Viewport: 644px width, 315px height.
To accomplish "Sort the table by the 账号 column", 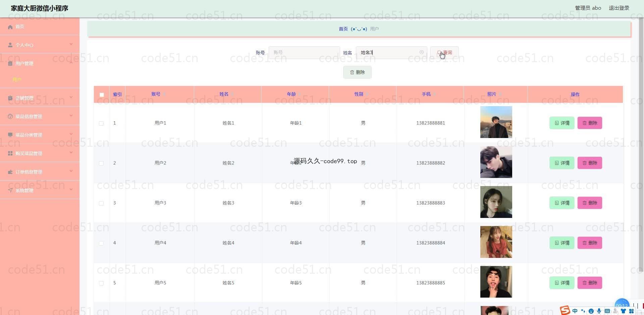I will pyautogui.click(x=164, y=94).
